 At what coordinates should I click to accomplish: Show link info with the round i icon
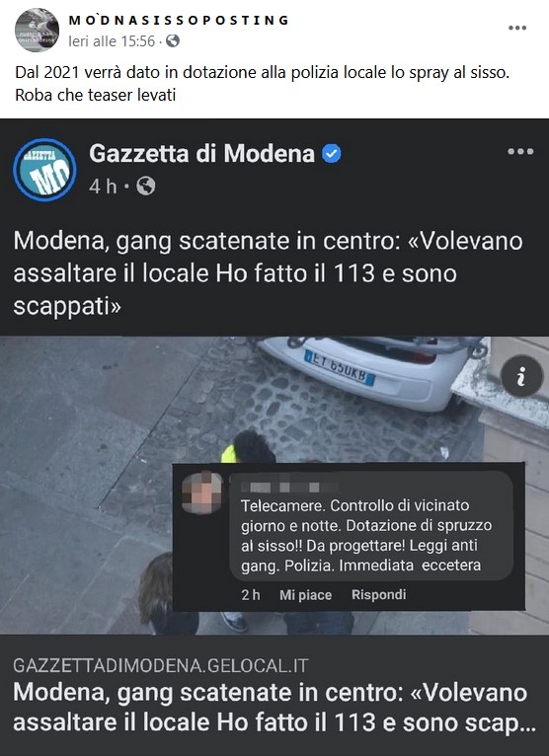[521, 377]
